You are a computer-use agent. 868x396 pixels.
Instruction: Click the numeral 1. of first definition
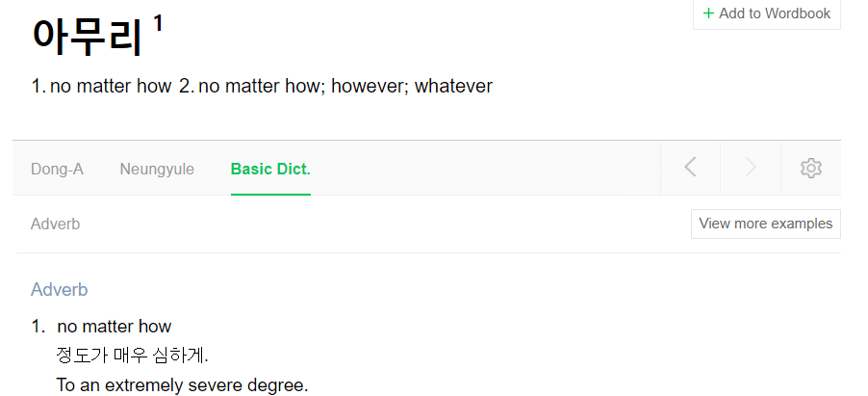coord(38,326)
